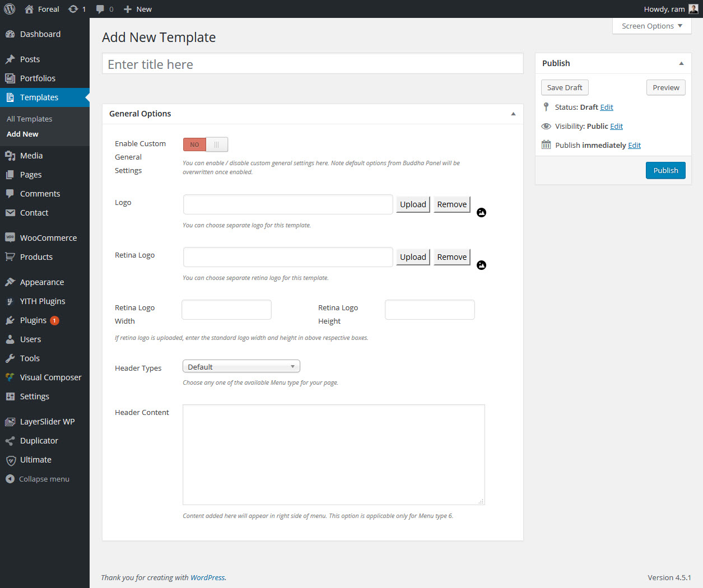703x588 pixels.
Task: Open the Foreal site home icon
Action: click(29, 9)
